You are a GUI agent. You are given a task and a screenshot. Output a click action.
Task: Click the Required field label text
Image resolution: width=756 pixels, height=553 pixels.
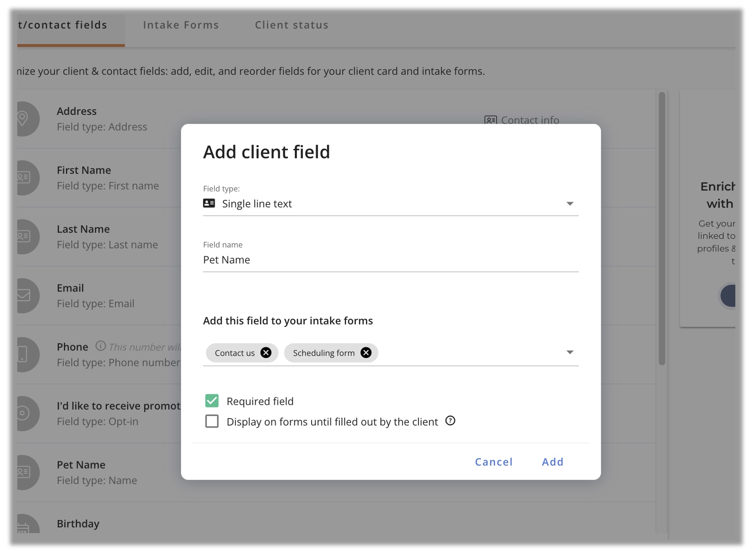pyautogui.click(x=260, y=401)
